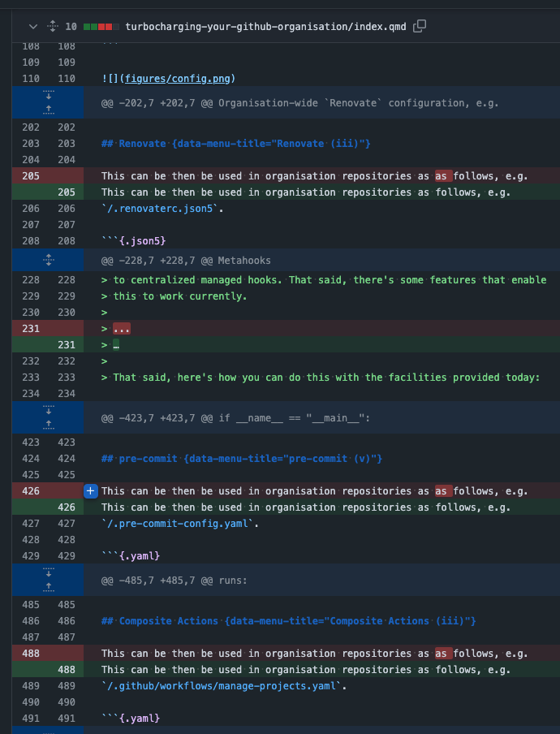Expand down above the @@ -423,7 hunk
Viewport: 560px width, 734px height.
coord(48,411)
